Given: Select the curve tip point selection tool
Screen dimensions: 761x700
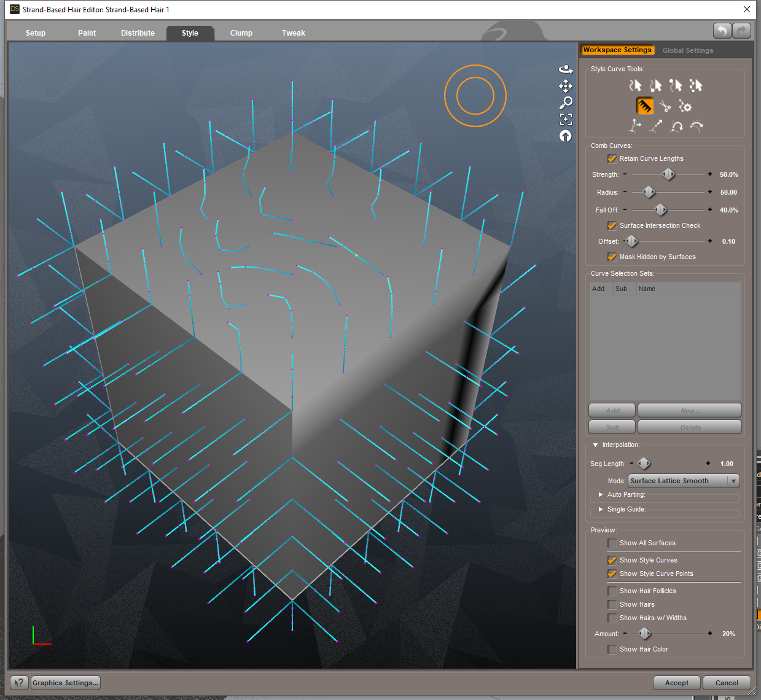Looking at the screenshot, I should (x=676, y=85).
